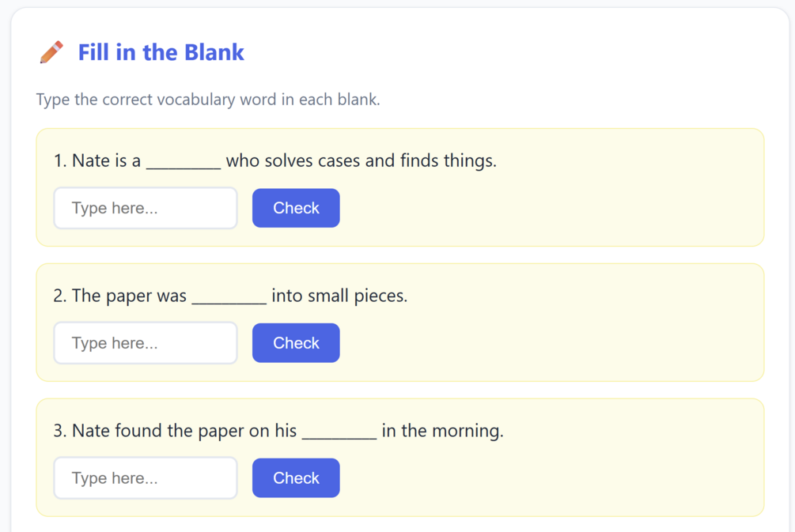
Task: Focus the answer field for question 3
Action: (x=146, y=478)
